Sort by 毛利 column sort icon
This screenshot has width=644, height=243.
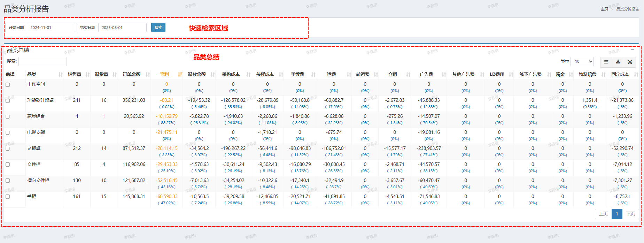(x=180, y=75)
